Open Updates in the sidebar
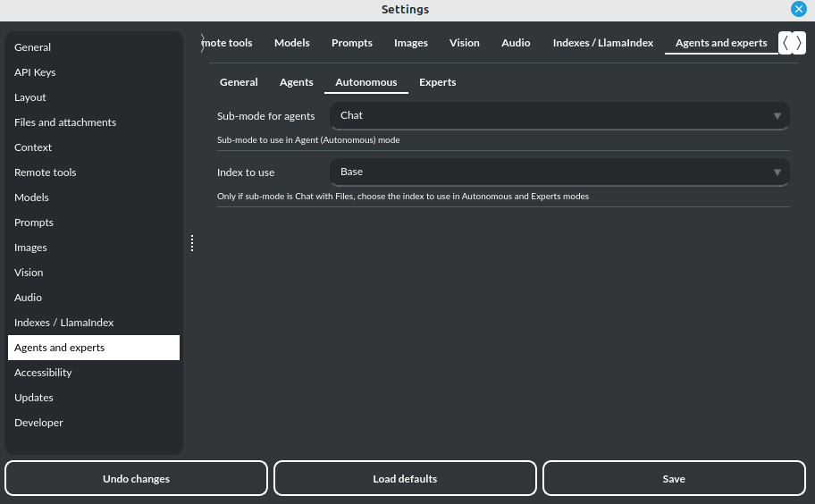 (x=94, y=398)
